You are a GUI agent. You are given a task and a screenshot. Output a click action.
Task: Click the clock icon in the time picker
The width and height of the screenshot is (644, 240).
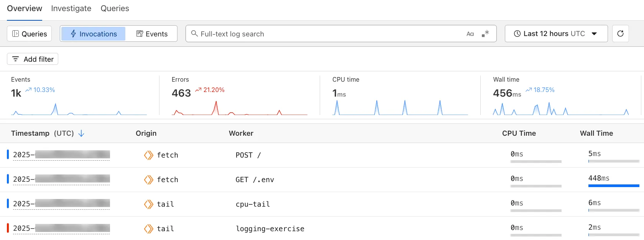[517, 34]
